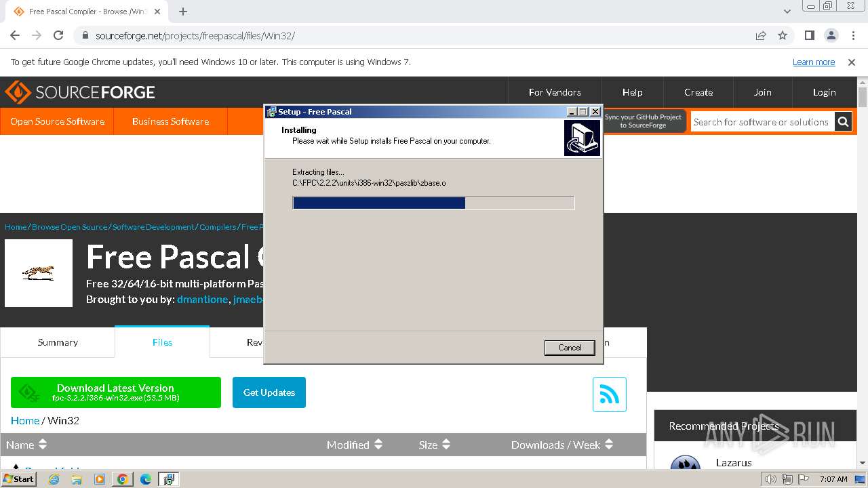Open the Windows Start menu
This screenshot has width=868, height=488.
click(19, 479)
